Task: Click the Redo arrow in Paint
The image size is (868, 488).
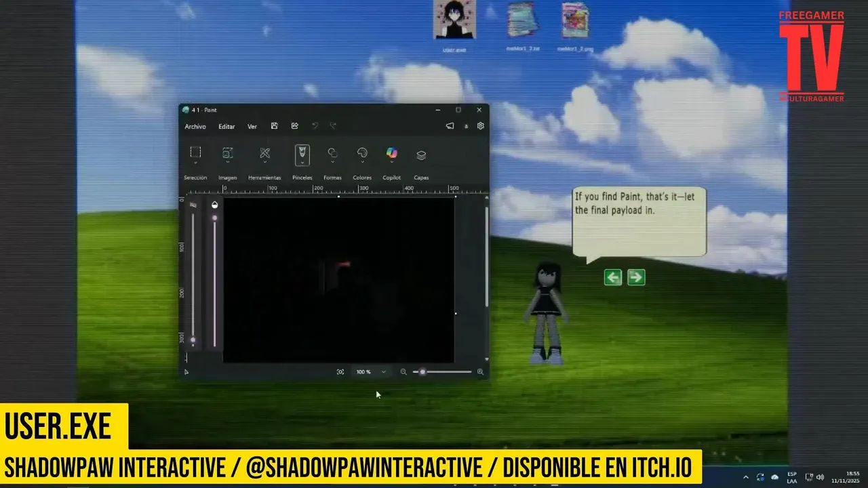Action: click(333, 126)
